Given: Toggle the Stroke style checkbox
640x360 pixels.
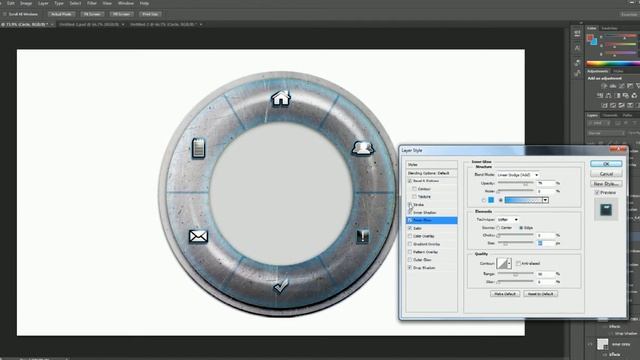Looking at the screenshot, I should point(410,204).
